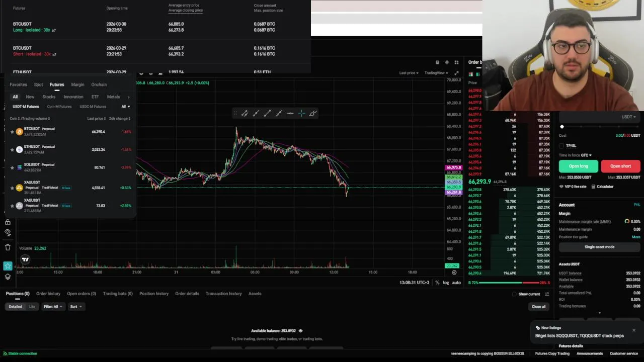Viewport: 644px width, 362px height.
Task: Open the layers icon on chart sidebar
Action: point(8,277)
